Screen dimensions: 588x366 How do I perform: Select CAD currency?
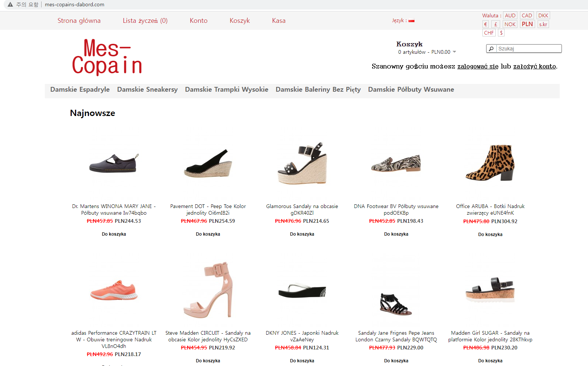tap(527, 15)
